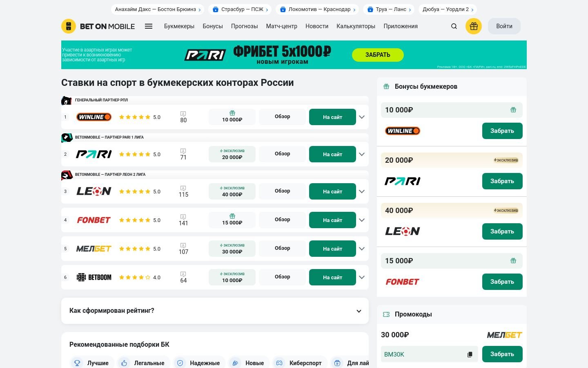Open Анахайм Дакс — Бостон Брюинз match
The image size is (588, 368).
pyautogui.click(x=158, y=9)
